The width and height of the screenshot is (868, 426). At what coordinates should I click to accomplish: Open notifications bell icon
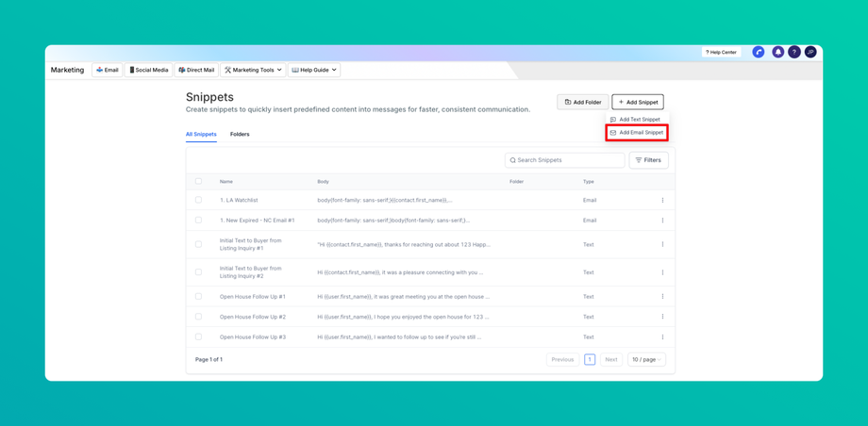(x=778, y=52)
